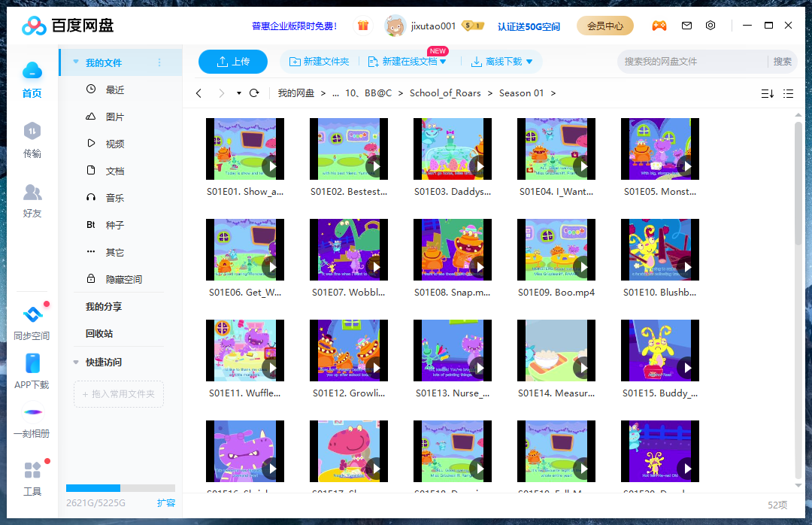812x525 pixels.
Task: Switch to list view icon
Action: coord(788,93)
